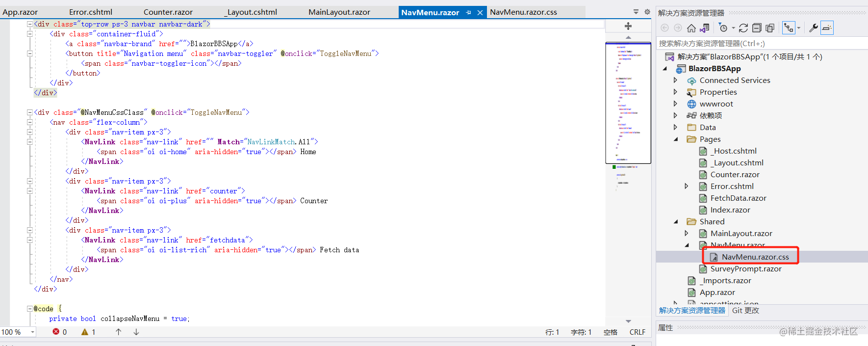
Task: Collapse all items in Solution Explorer
Action: coord(757,28)
